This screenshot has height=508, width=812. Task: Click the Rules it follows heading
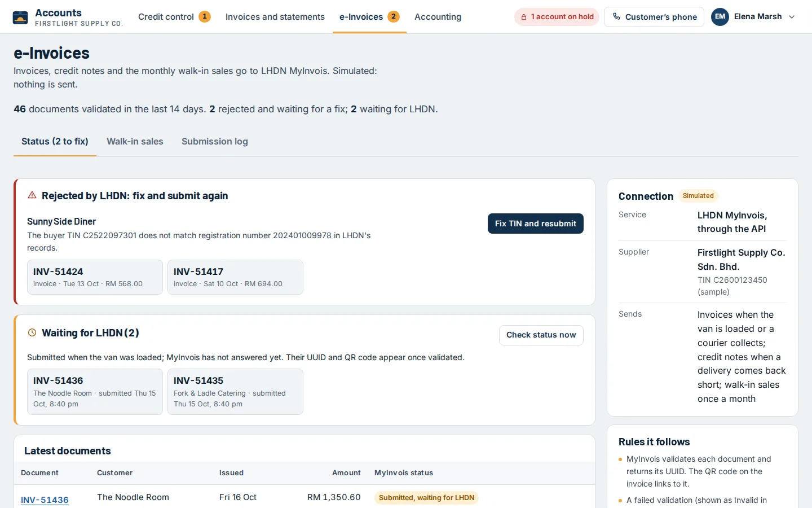pos(654,442)
